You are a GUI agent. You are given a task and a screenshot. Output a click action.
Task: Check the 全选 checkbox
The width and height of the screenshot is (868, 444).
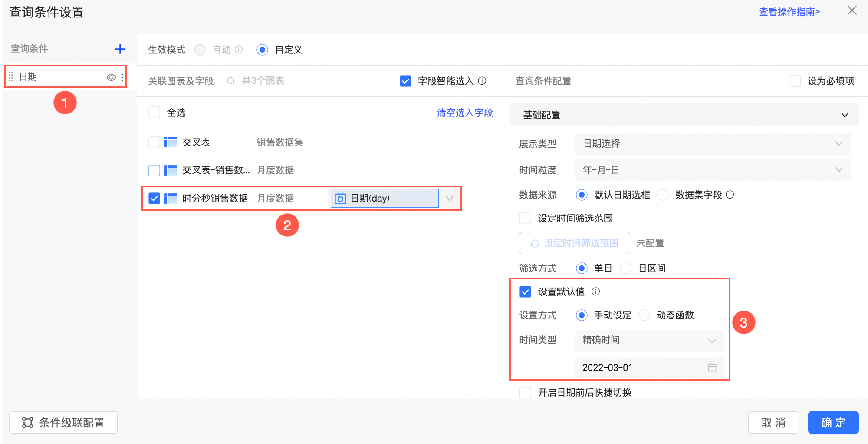154,113
